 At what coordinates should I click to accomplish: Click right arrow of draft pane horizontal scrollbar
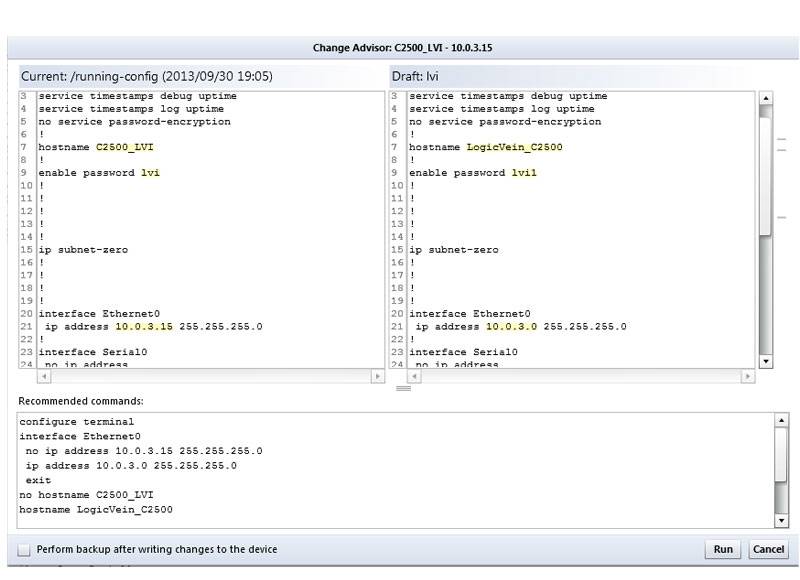coord(748,377)
